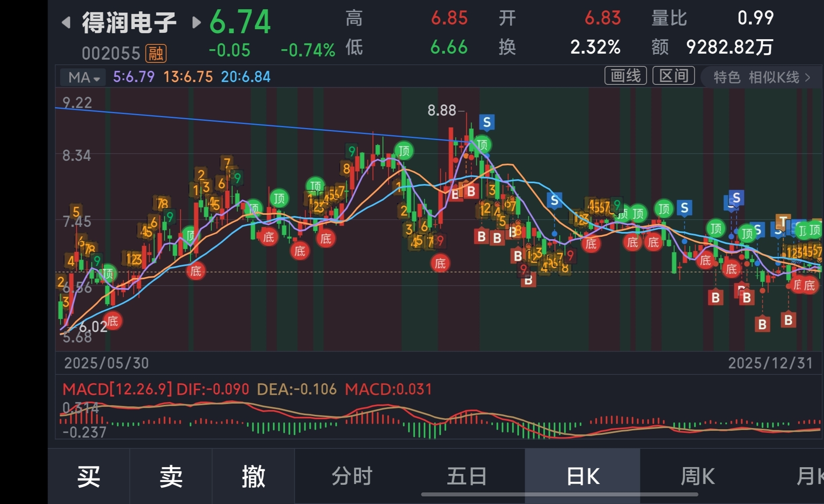This screenshot has width=824, height=504.
Task: Click the bottom-right red B buy marker
Action: tap(788, 320)
